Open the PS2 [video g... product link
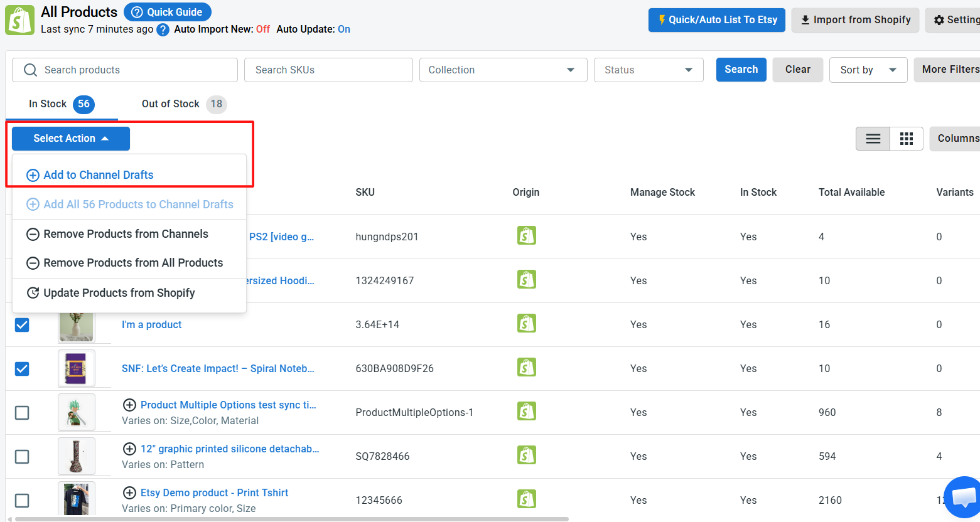980x522 pixels. (x=281, y=237)
